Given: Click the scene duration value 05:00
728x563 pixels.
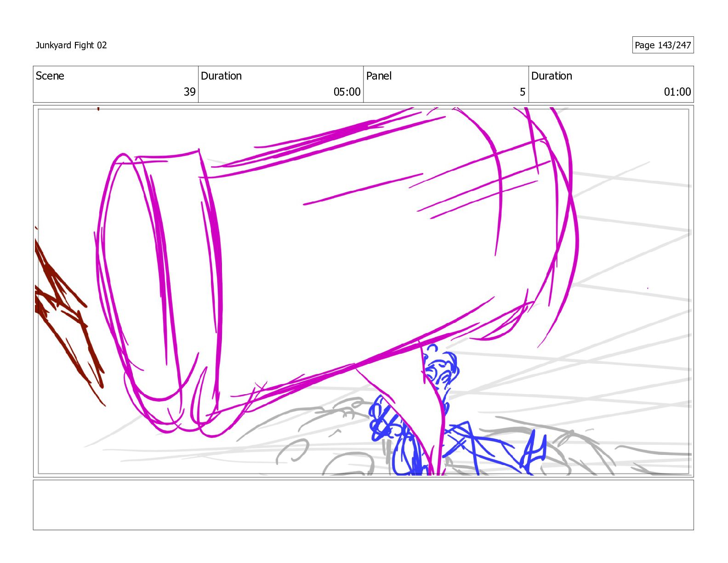Looking at the screenshot, I should click(x=347, y=92).
